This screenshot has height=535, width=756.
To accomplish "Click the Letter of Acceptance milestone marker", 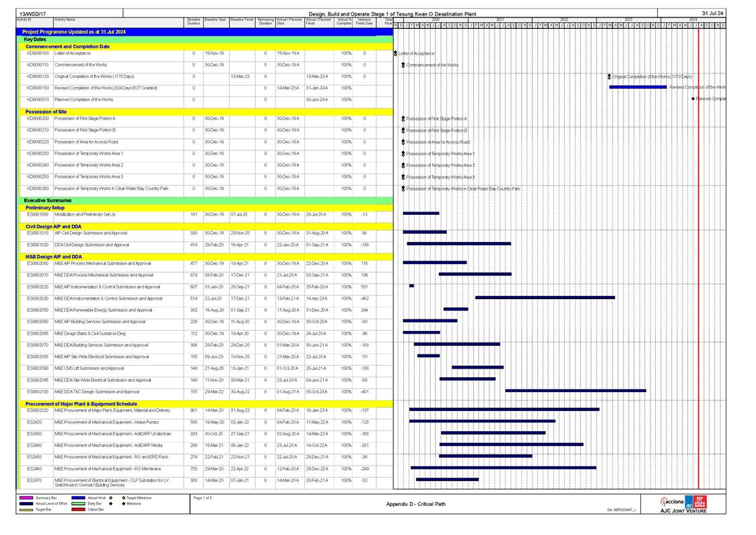I will pos(396,53).
